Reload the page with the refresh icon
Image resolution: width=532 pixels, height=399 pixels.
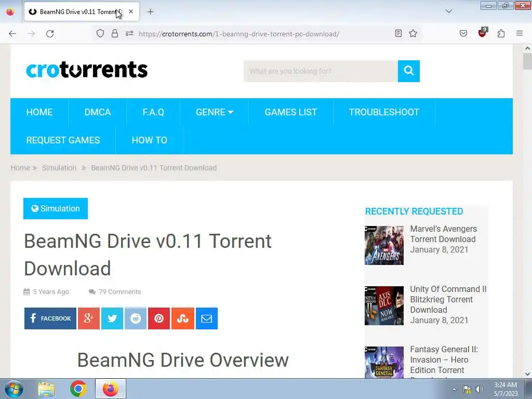click(50, 34)
